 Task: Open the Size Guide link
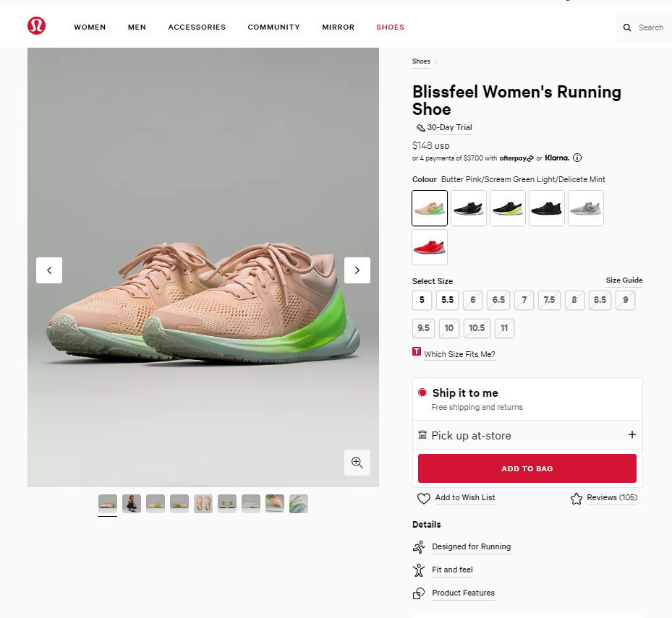tap(624, 280)
